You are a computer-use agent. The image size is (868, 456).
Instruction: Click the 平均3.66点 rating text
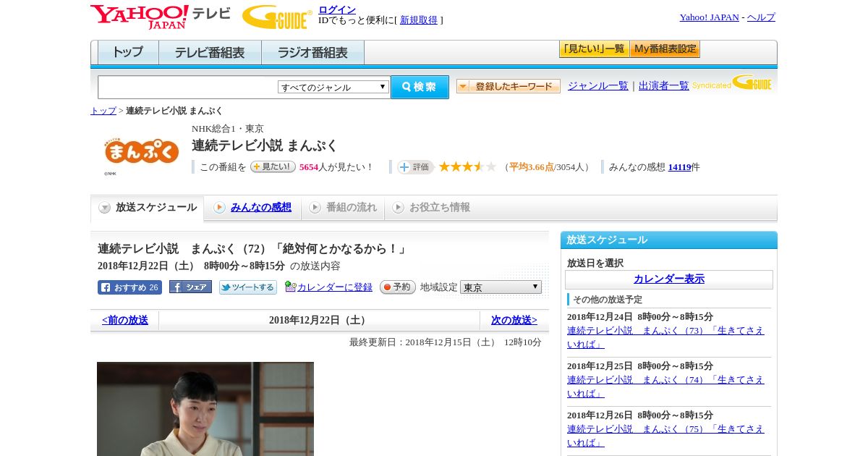(532, 167)
